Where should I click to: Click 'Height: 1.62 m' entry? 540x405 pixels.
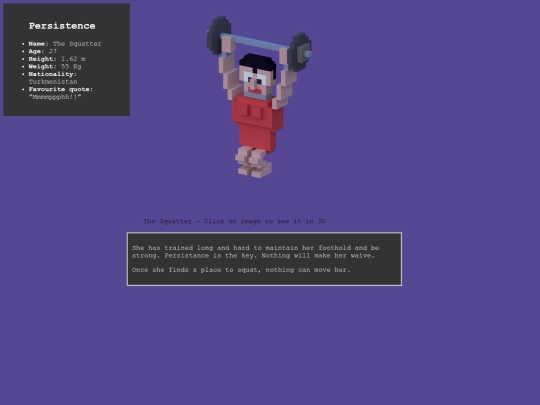pyautogui.click(x=57, y=59)
